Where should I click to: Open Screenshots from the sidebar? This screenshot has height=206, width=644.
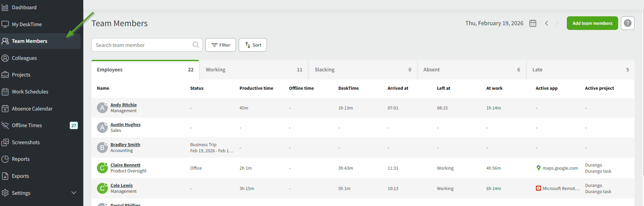click(x=26, y=142)
